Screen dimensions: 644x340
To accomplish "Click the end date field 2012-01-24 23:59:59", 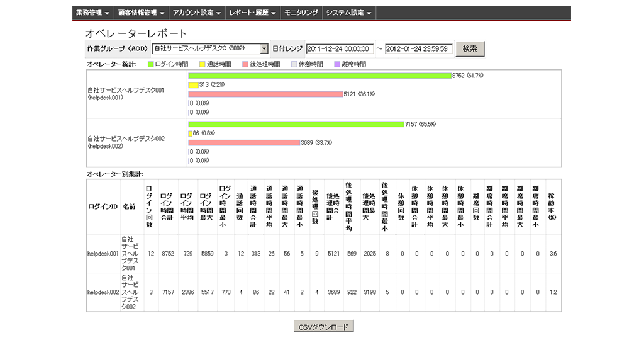I will point(418,49).
